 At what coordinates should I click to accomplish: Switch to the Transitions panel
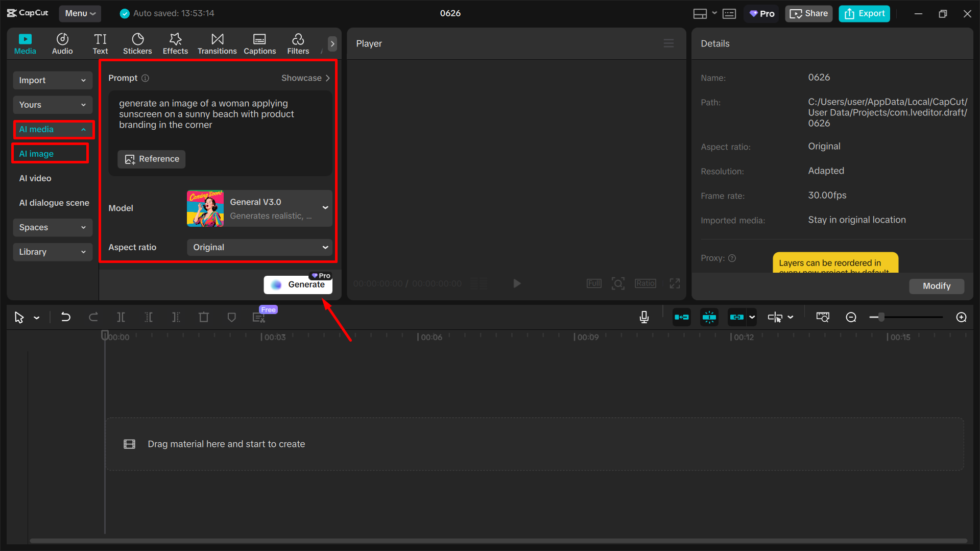pos(217,43)
